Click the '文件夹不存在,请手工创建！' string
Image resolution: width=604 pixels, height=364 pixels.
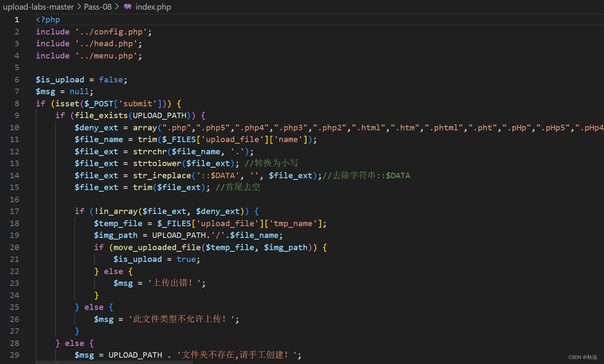pos(237,355)
